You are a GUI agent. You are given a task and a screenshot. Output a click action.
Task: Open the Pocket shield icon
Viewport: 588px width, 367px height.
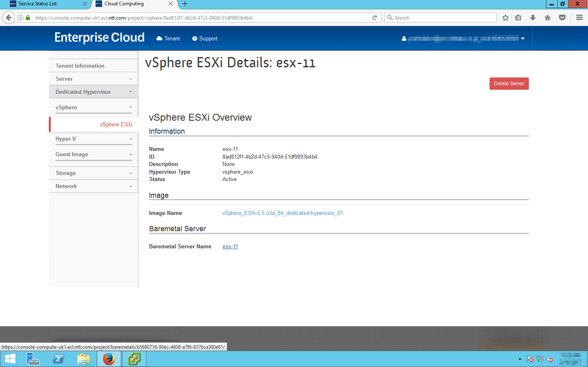562,18
